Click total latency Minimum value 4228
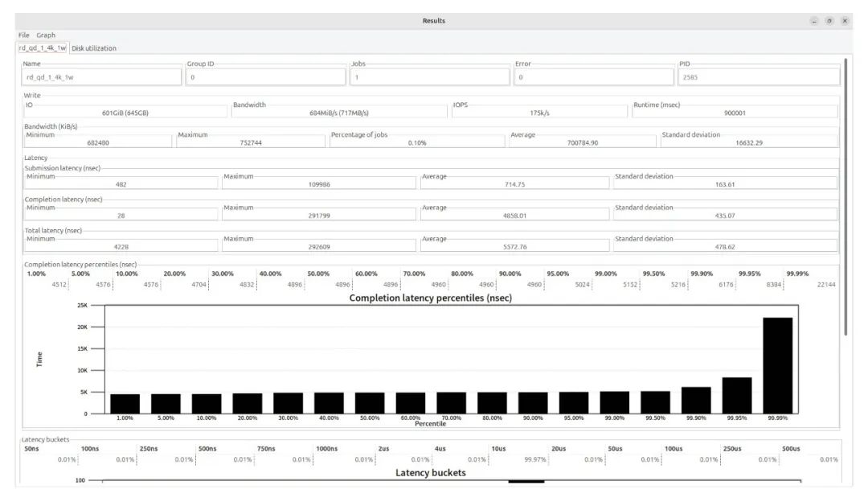 tap(121, 246)
